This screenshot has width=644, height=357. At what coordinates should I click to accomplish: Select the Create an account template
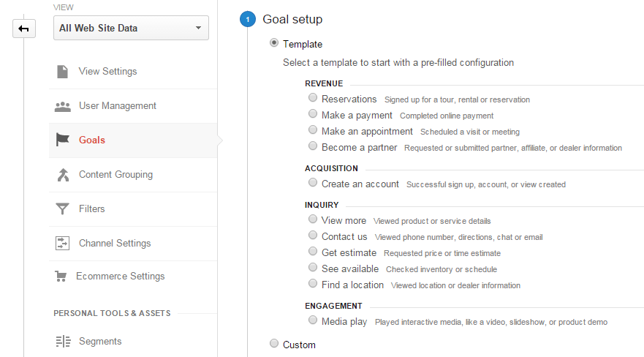(313, 182)
